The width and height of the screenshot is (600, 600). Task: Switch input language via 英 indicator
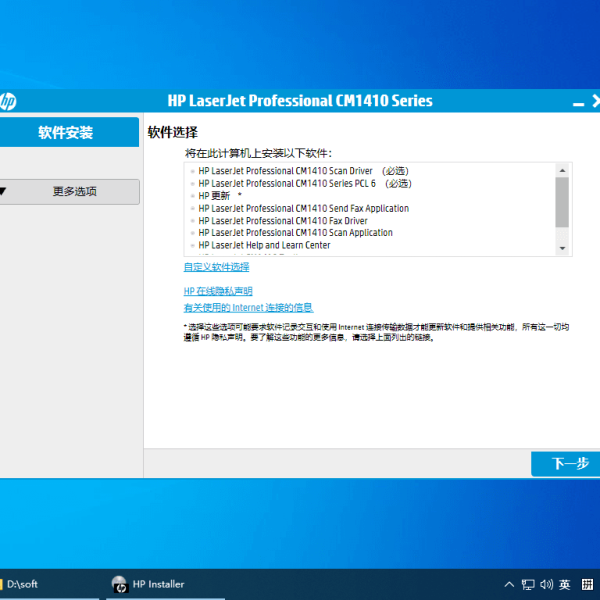(564, 584)
